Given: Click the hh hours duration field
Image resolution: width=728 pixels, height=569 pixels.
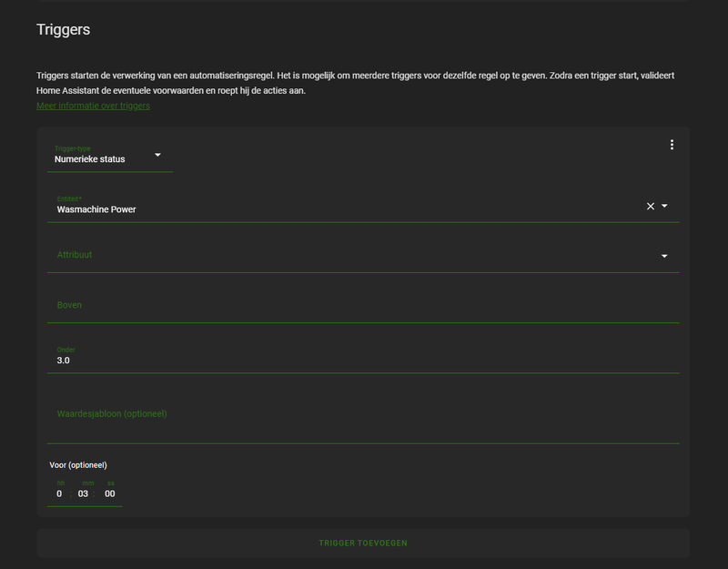Looking at the screenshot, I should point(60,493).
